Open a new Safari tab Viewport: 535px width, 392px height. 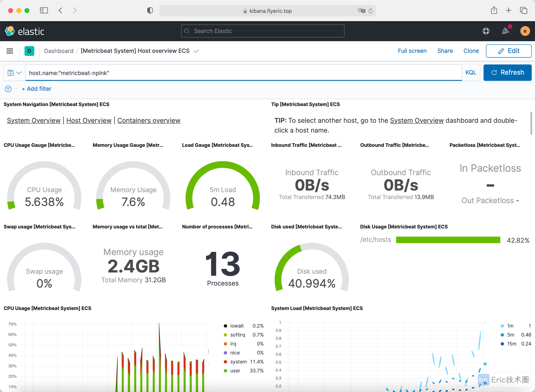[x=508, y=10]
